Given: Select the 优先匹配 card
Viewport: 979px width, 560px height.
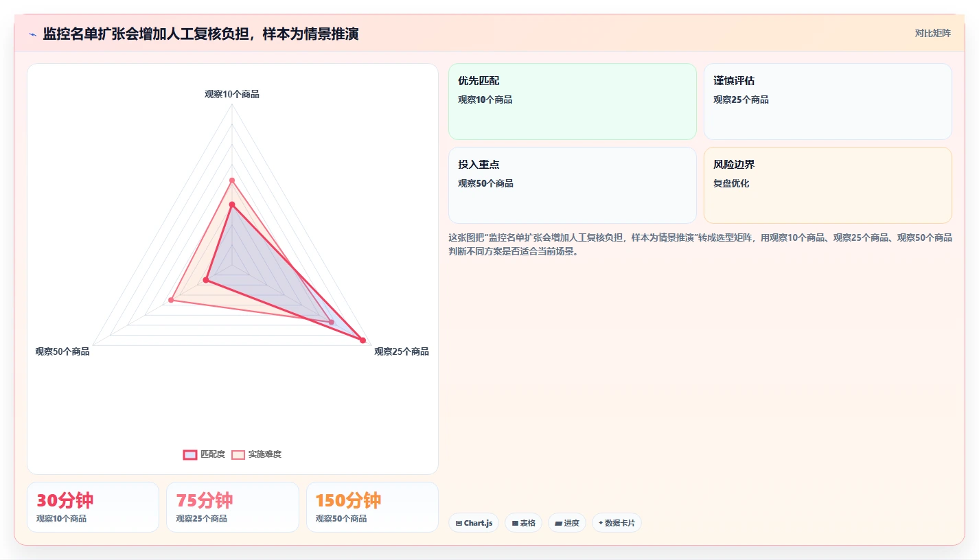Looking at the screenshot, I should 573,102.
